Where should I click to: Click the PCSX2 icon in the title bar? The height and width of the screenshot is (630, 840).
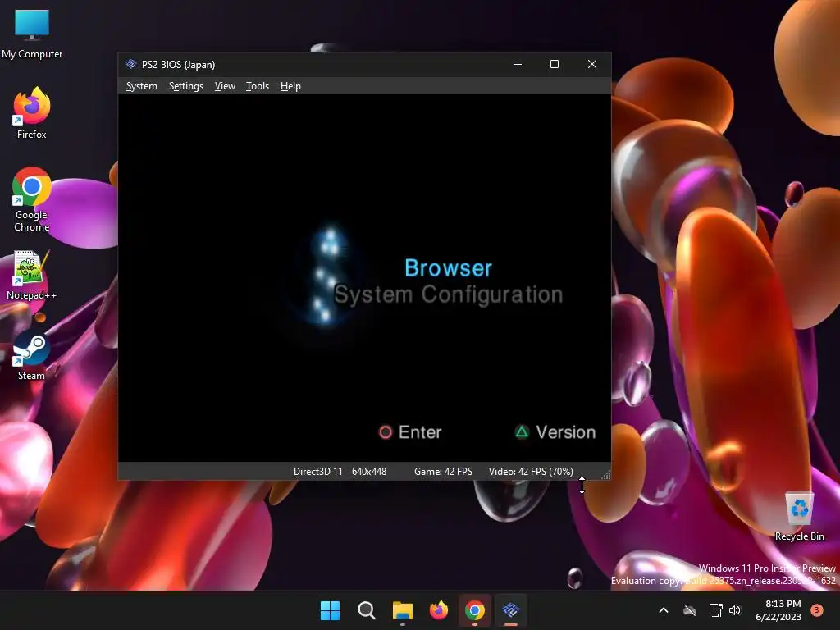[x=130, y=64]
